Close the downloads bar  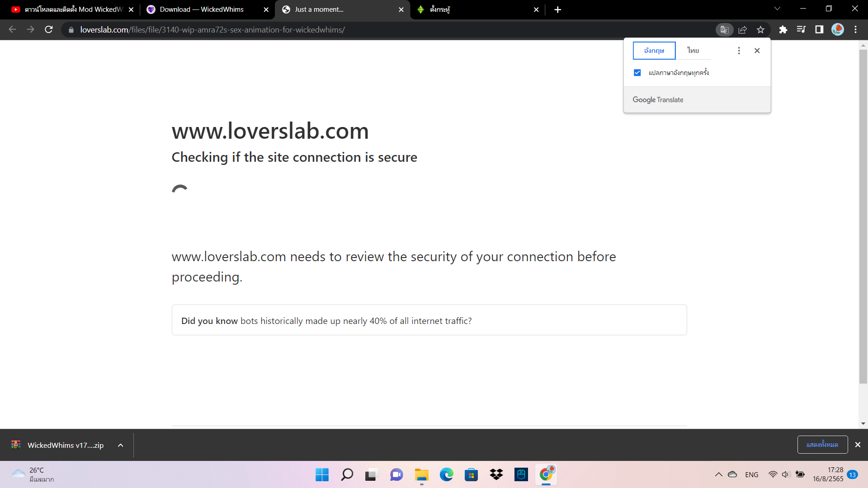click(x=858, y=445)
